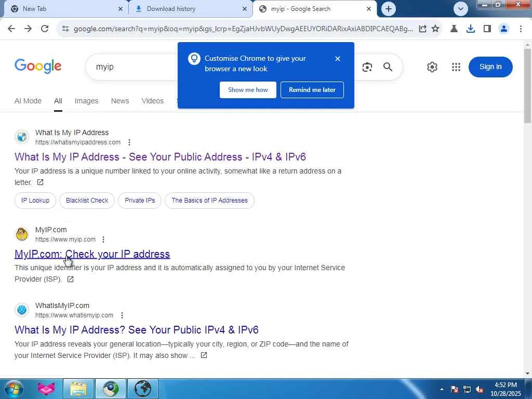Viewport: 532px width, 399px height.
Task: Switch to News results
Action: (x=120, y=101)
